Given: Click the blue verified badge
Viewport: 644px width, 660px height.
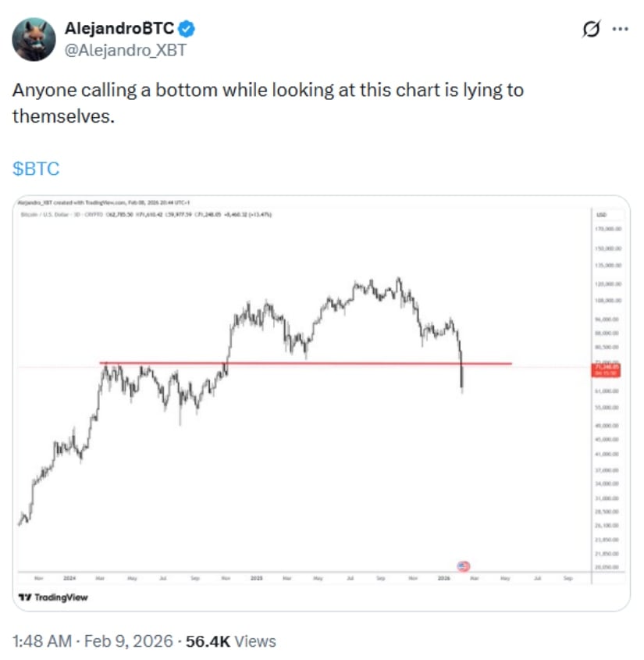Looking at the screenshot, I should pyautogui.click(x=187, y=30).
